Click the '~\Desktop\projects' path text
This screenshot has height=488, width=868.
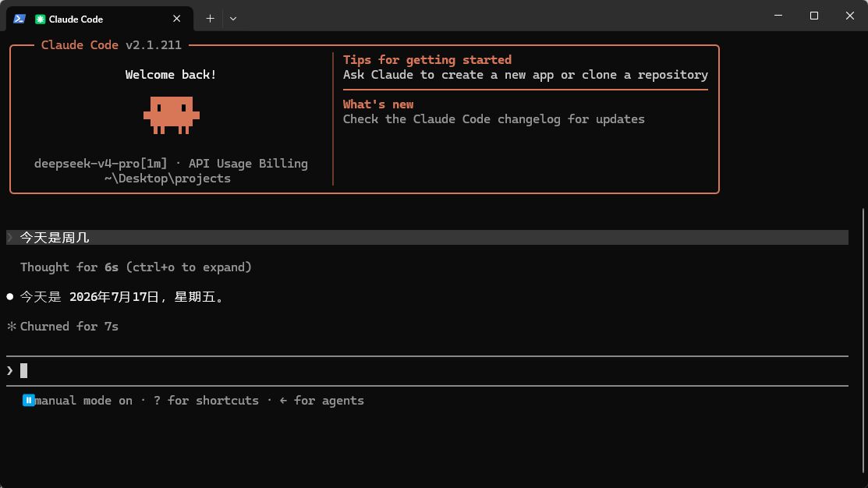(168, 179)
